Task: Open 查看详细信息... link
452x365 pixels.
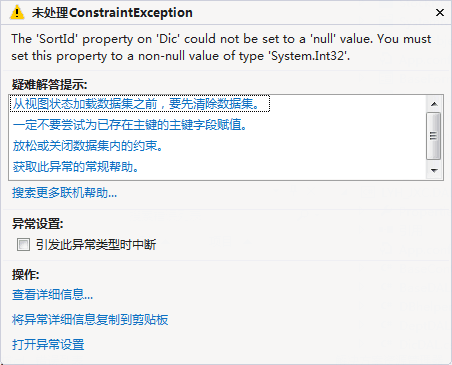Action: (52, 295)
